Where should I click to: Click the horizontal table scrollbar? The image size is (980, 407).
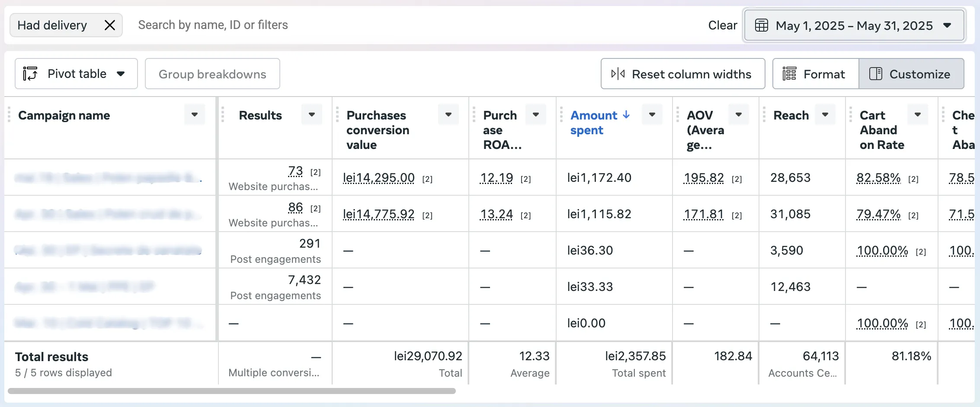pos(232,391)
